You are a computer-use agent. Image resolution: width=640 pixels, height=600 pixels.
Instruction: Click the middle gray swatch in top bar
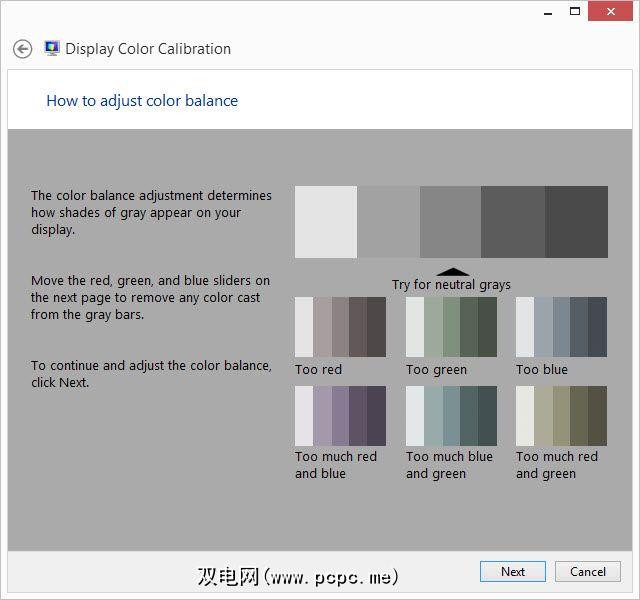451,222
